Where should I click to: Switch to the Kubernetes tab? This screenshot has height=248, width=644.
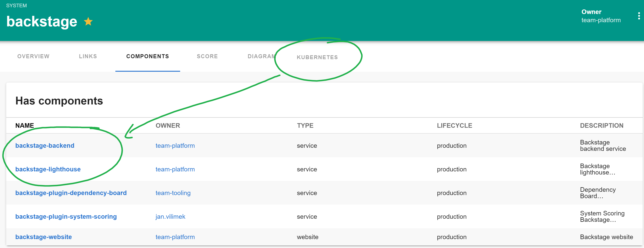pyautogui.click(x=317, y=57)
